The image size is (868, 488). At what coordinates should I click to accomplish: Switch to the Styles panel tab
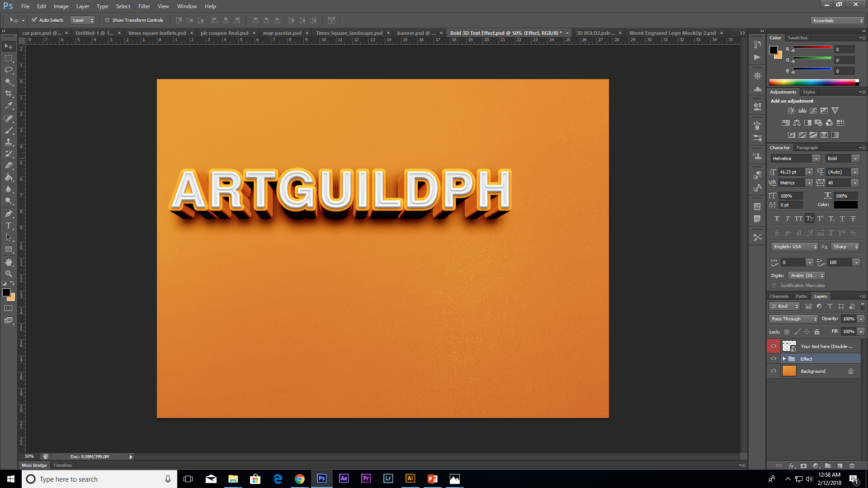pos(809,92)
